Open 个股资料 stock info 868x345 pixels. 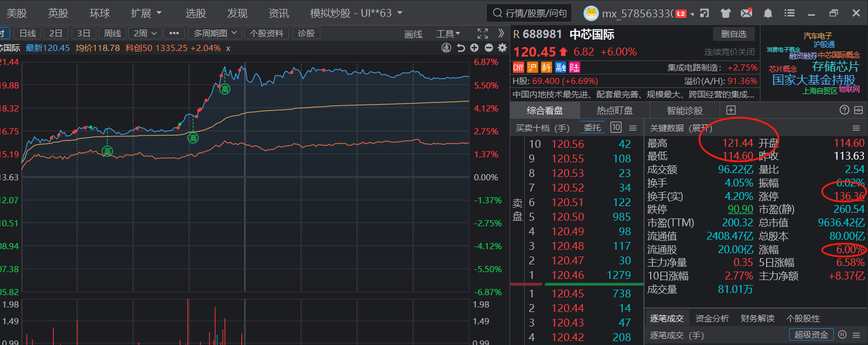(x=267, y=34)
